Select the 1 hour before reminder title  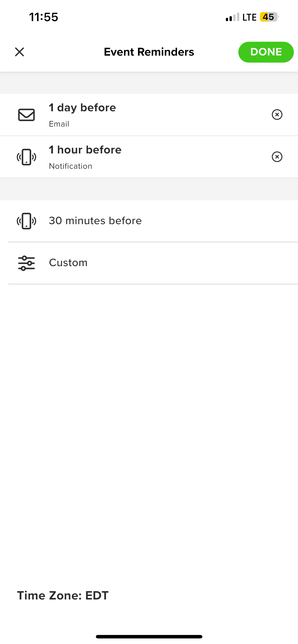(x=85, y=150)
